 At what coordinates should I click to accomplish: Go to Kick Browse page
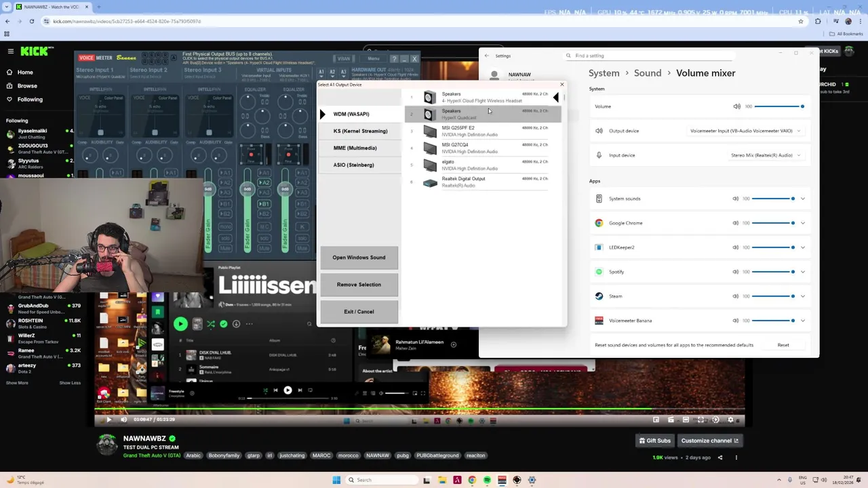click(x=27, y=86)
